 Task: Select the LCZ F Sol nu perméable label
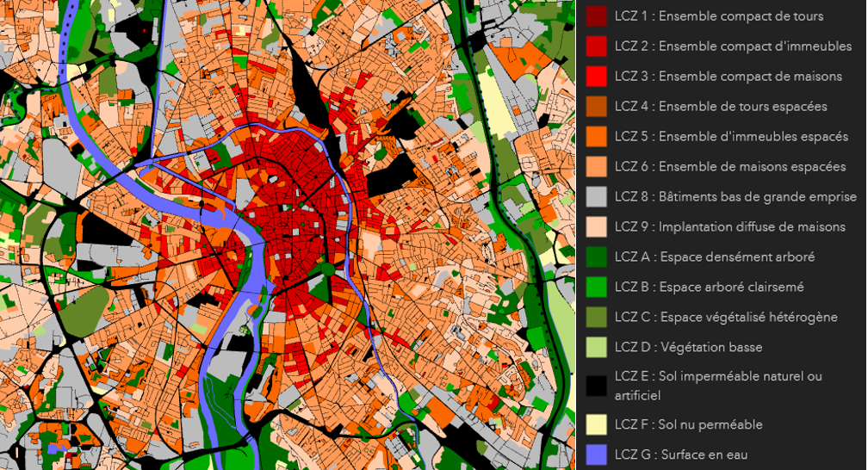(688, 424)
